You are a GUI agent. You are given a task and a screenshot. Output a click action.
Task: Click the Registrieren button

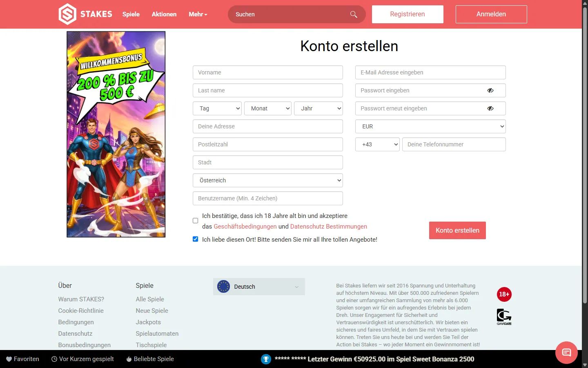408,14
